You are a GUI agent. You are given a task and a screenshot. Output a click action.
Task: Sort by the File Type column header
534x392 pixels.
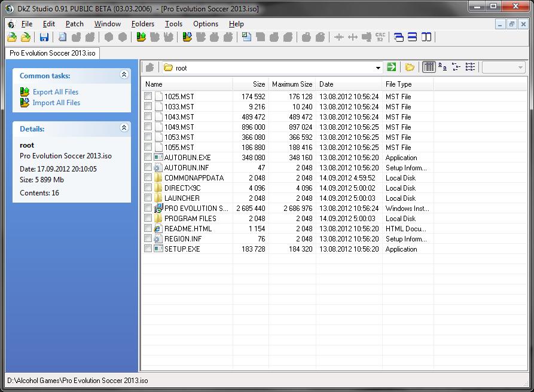click(x=408, y=84)
